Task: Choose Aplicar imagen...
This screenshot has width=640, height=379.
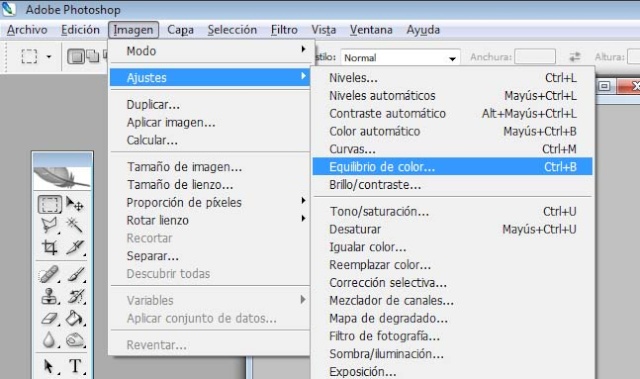Action: point(210,122)
